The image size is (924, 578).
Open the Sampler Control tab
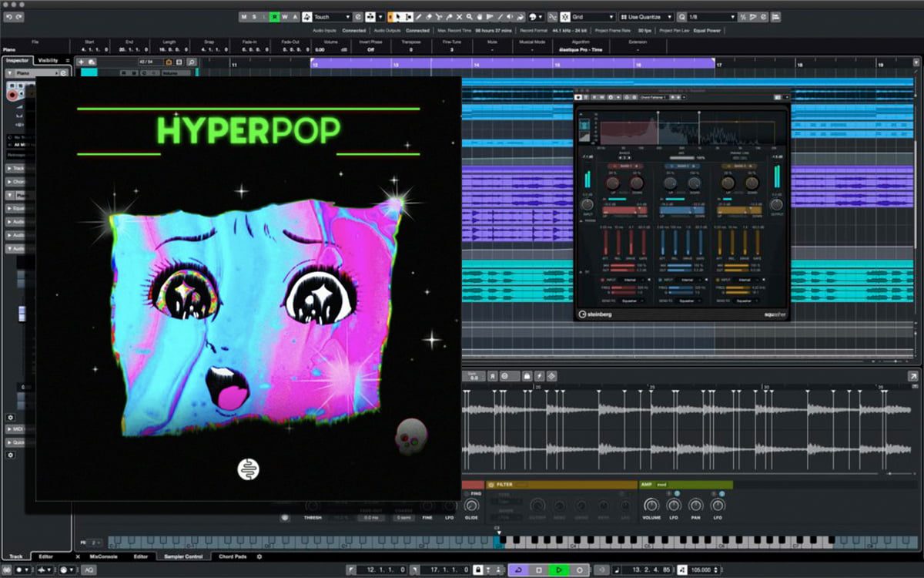pos(183,556)
